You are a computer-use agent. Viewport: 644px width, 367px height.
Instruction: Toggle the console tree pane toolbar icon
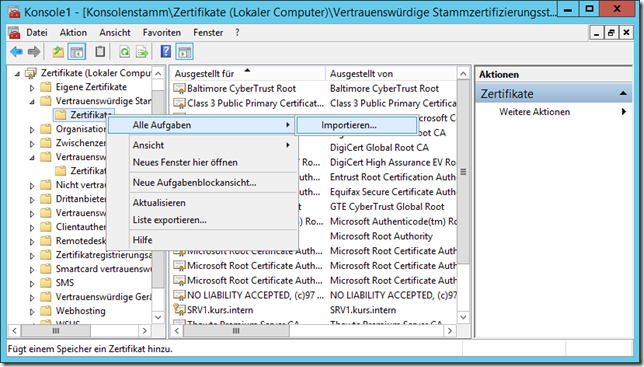(x=77, y=52)
